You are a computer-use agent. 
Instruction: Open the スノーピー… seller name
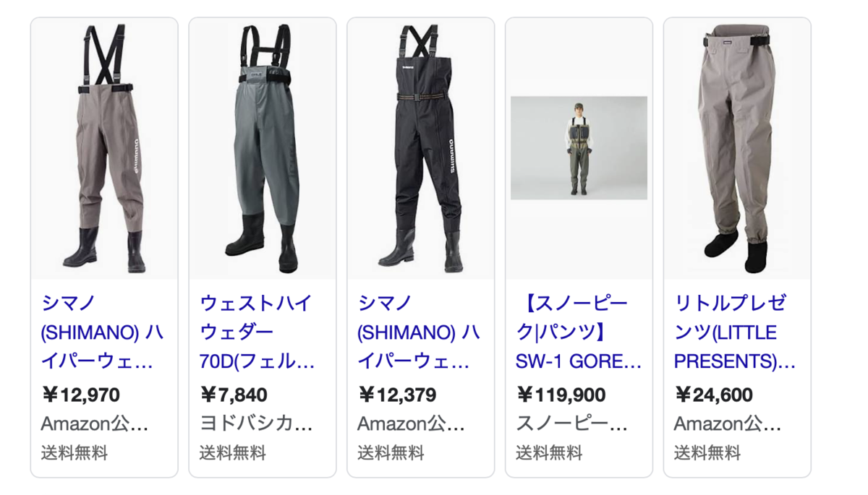point(572,423)
